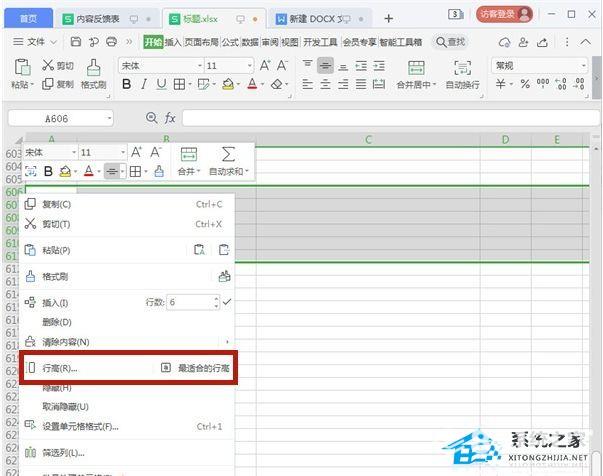This screenshot has height=476, width=603.
Task: Choose 剪切(T) in the context menu
Action: 127,224
